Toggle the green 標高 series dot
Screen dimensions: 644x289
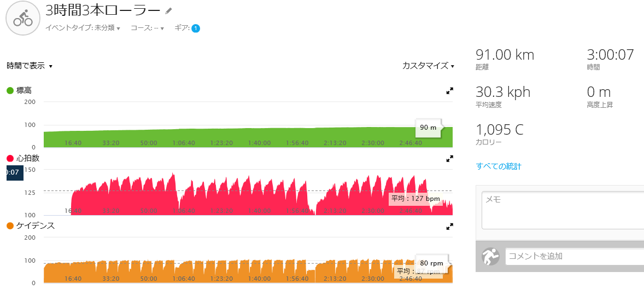pos(10,91)
